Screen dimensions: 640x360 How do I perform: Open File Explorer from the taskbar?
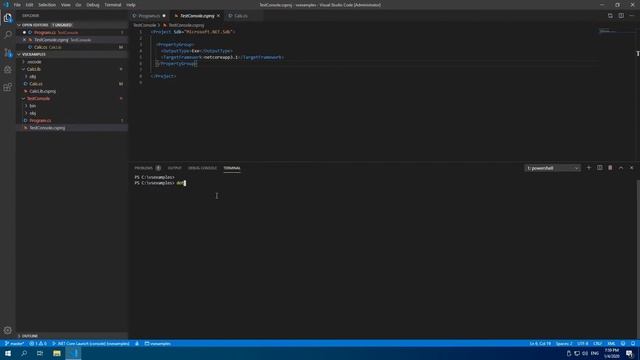click(x=57, y=353)
